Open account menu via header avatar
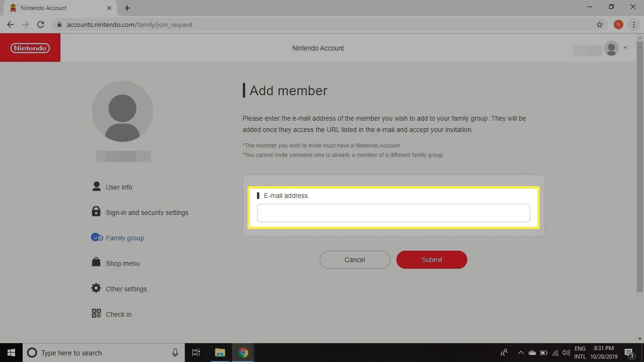The image size is (644, 362). tap(611, 48)
